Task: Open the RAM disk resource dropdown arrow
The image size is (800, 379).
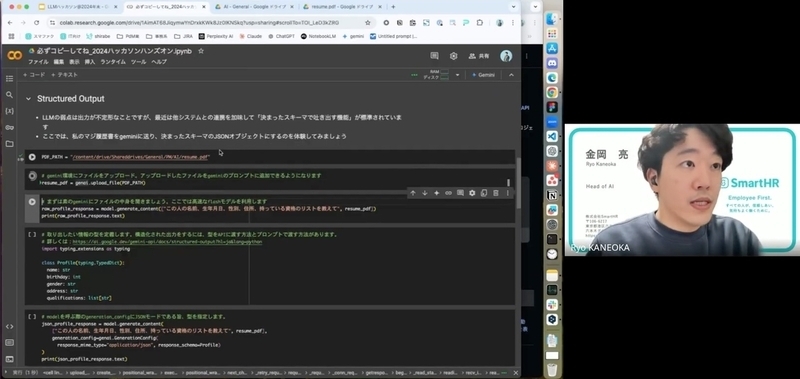Action: (x=458, y=75)
